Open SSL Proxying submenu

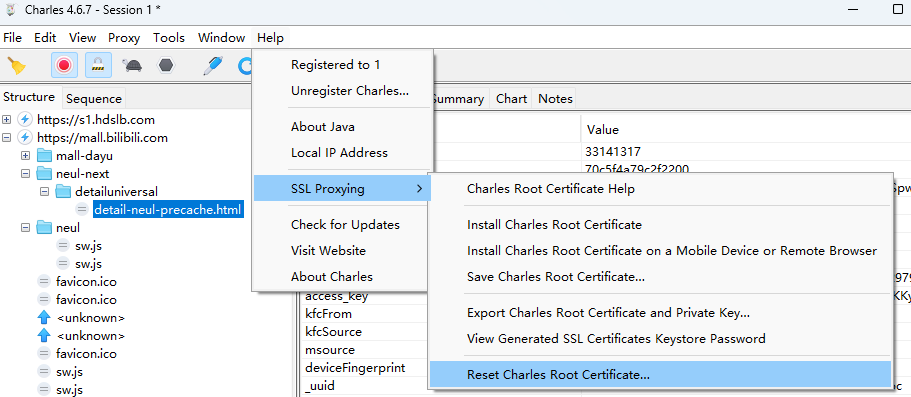coord(342,189)
